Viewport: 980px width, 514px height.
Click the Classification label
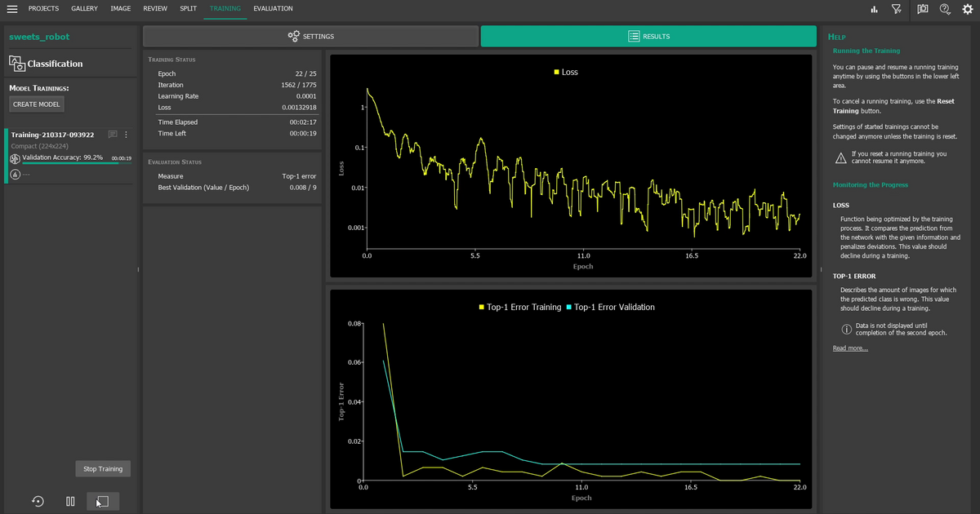click(x=55, y=64)
